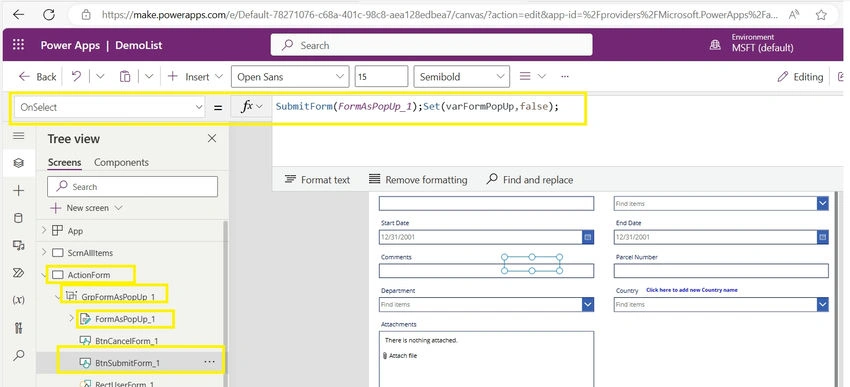Open the End Date calendar picker
Screen dimensions: 850x387
click(822, 237)
